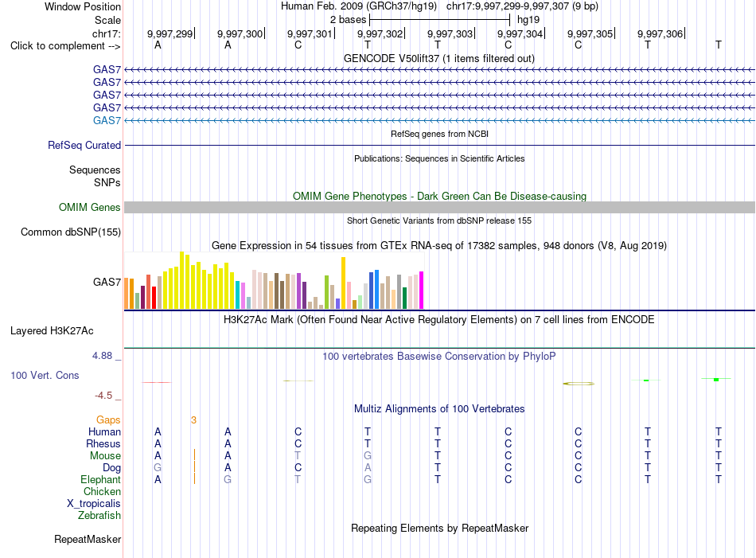Click the 100 Vert. Cons track label
The height and width of the screenshot is (558, 756).
[45, 375]
